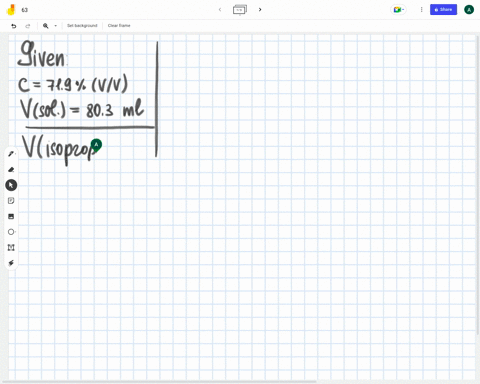Add an image to the frame
Screen dimensions: 480x384
(11, 216)
